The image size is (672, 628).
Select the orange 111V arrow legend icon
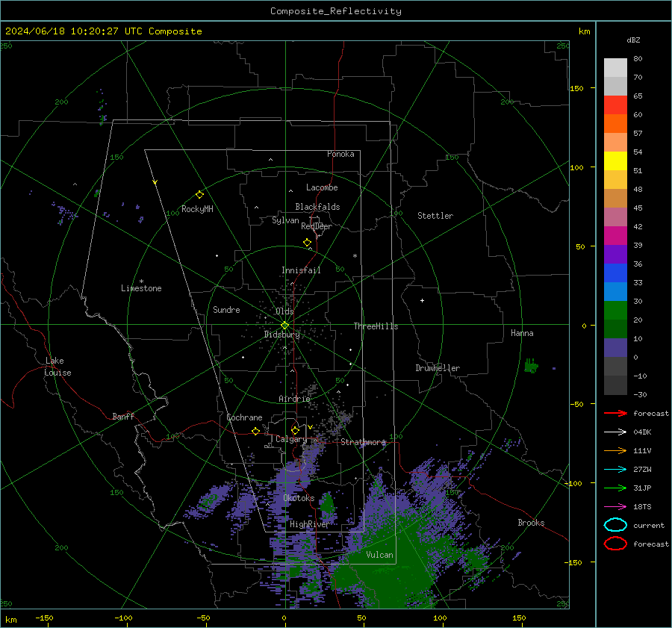(615, 450)
